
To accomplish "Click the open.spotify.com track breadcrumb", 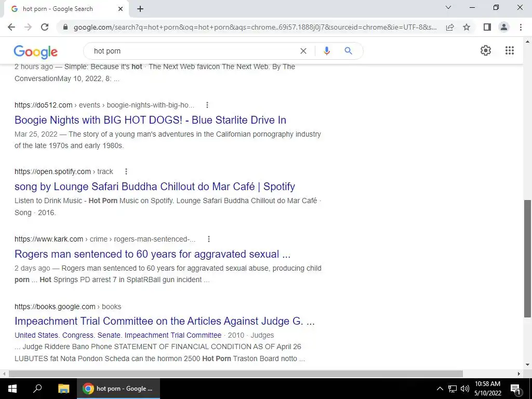I will (64, 171).
